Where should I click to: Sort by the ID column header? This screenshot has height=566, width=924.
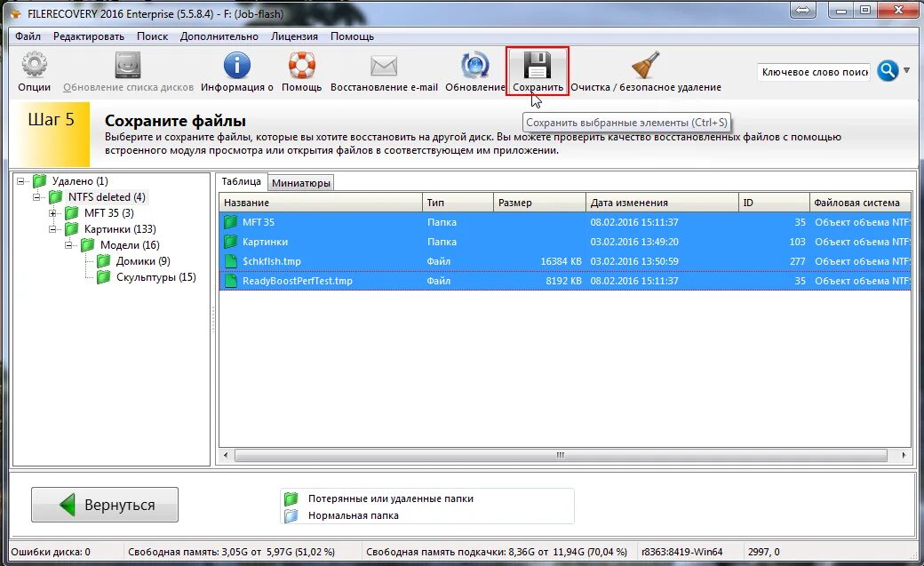774,203
